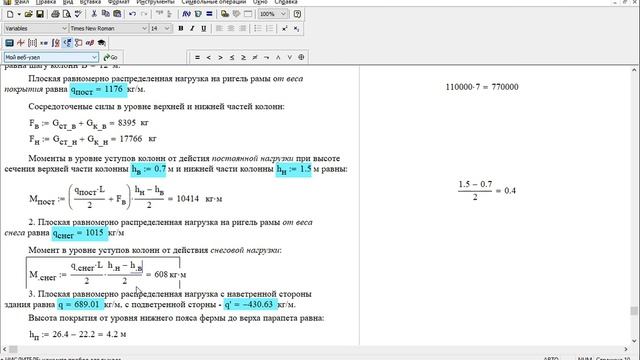Click the highlighted q = 689.01 region
Screen dimensions: 640x360
point(80,304)
